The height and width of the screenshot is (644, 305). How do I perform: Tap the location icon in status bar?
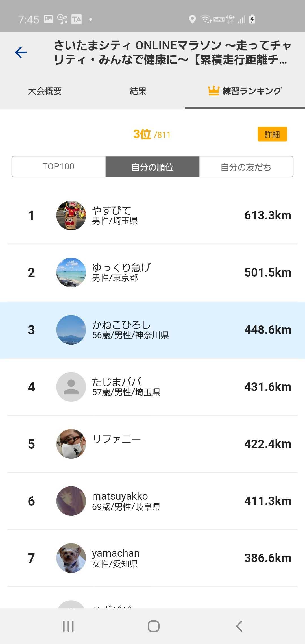tap(192, 19)
